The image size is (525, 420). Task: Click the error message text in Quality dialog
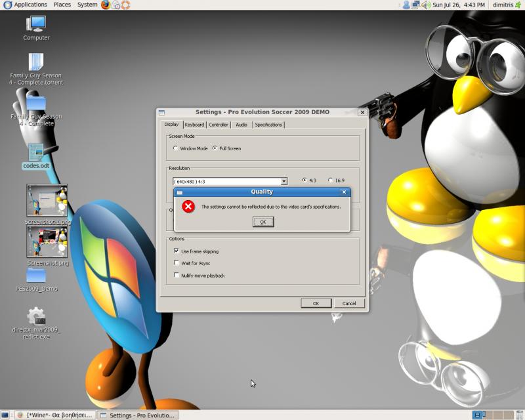pyautogui.click(x=271, y=207)
